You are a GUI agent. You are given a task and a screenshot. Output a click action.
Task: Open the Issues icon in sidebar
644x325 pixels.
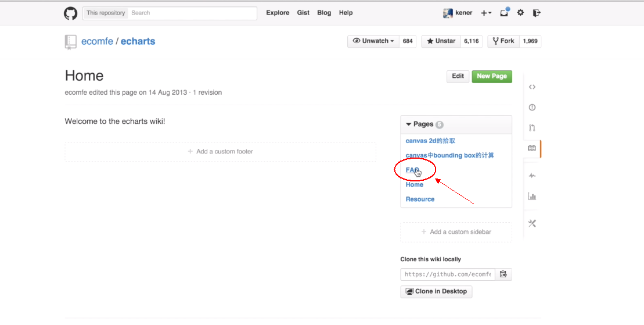(532, 108)
